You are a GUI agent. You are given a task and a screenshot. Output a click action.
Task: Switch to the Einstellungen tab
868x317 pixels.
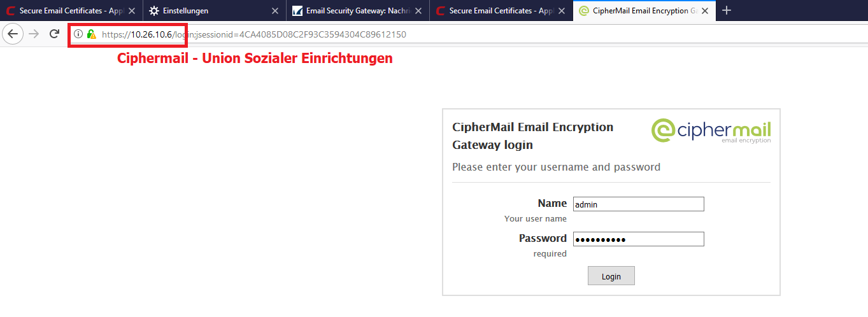pos(204,11)
